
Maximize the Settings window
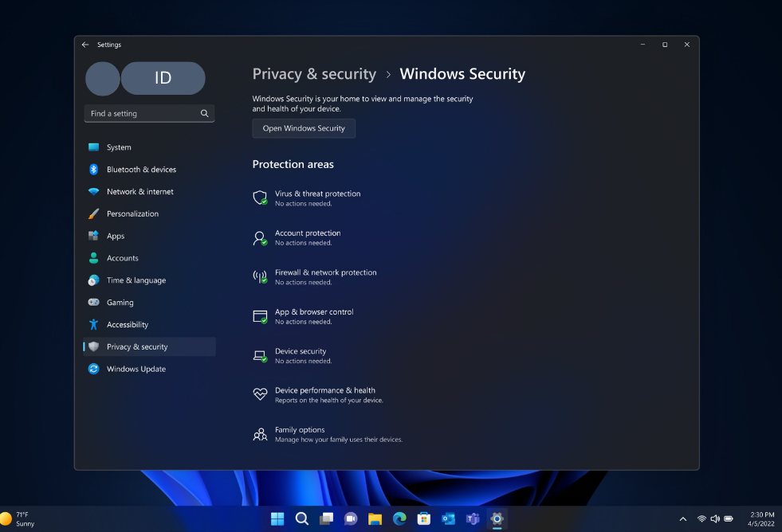(x=665, y=45)
